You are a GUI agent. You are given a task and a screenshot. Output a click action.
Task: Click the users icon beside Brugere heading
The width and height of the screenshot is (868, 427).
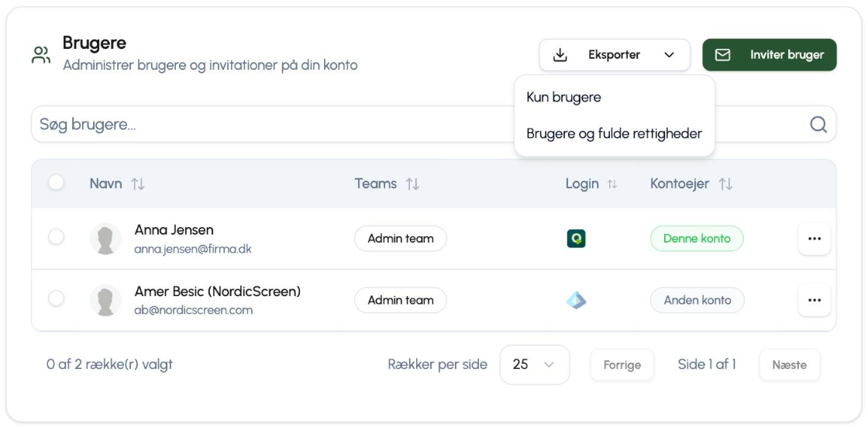pos(41,55)
